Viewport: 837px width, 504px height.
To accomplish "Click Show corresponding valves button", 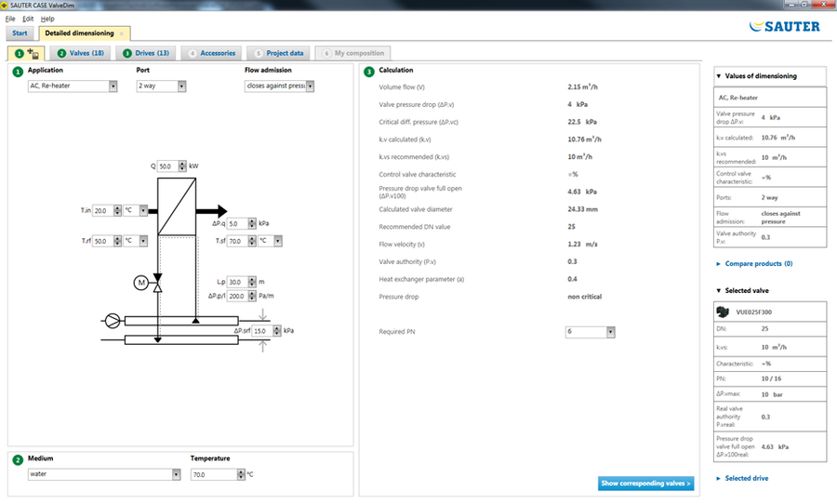I will pyautogui.click(x=645, y=484).
